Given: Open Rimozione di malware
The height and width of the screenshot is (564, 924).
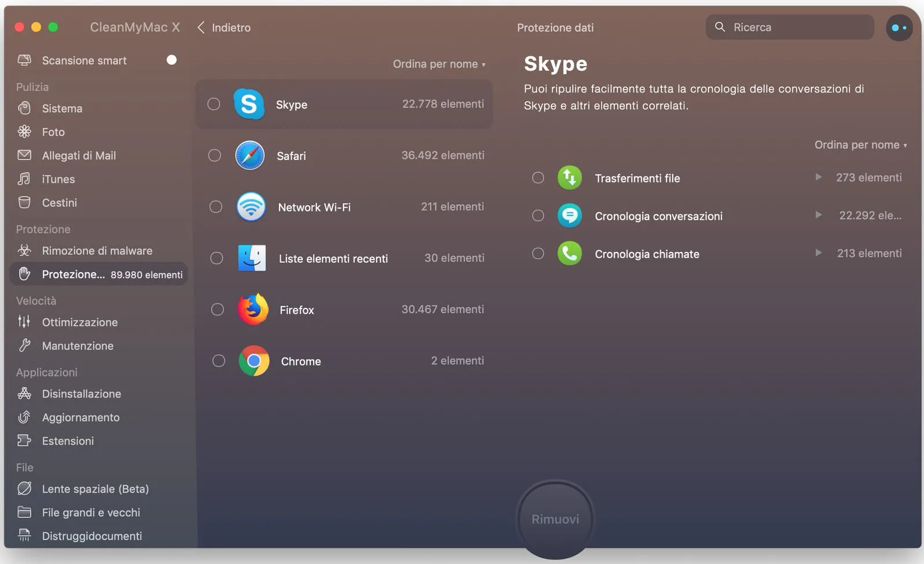Looking at the screenshot, I should click(x=97, y=250).
